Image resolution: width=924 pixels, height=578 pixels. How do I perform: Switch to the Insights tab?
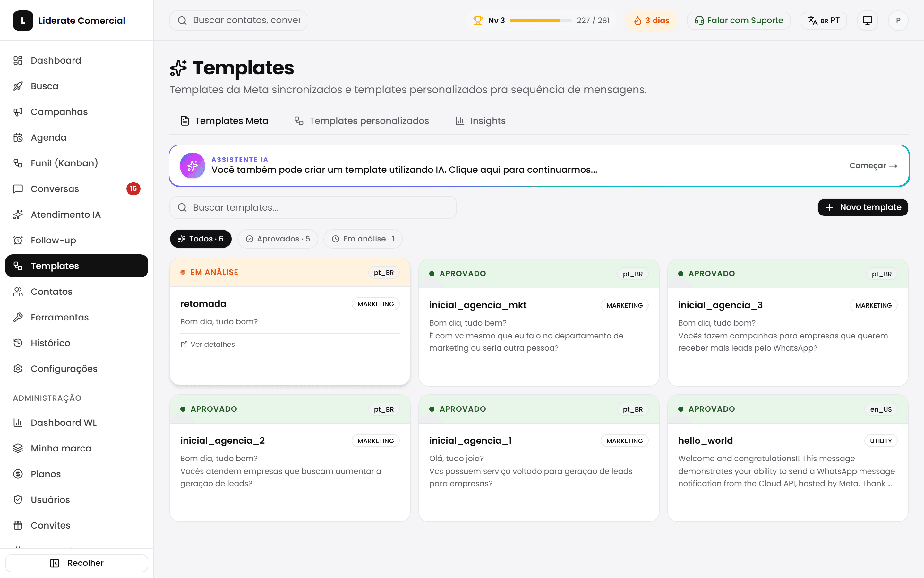pos(480,121)
